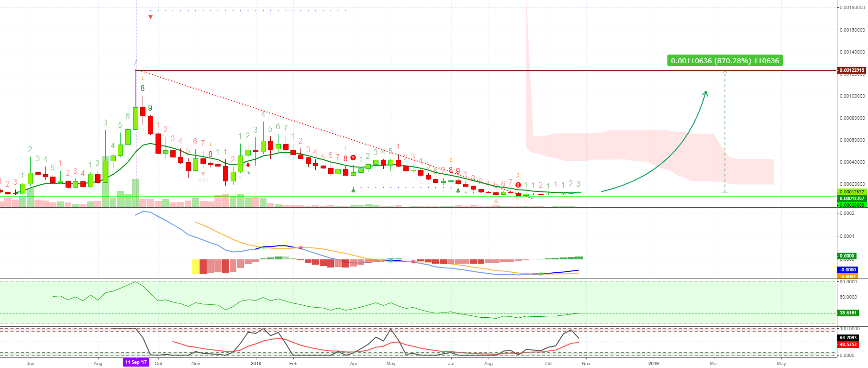The height and width of the screenshot is (368, 868).
Task: Click the 0.00020000 price axis label
Action: (852, 184)
